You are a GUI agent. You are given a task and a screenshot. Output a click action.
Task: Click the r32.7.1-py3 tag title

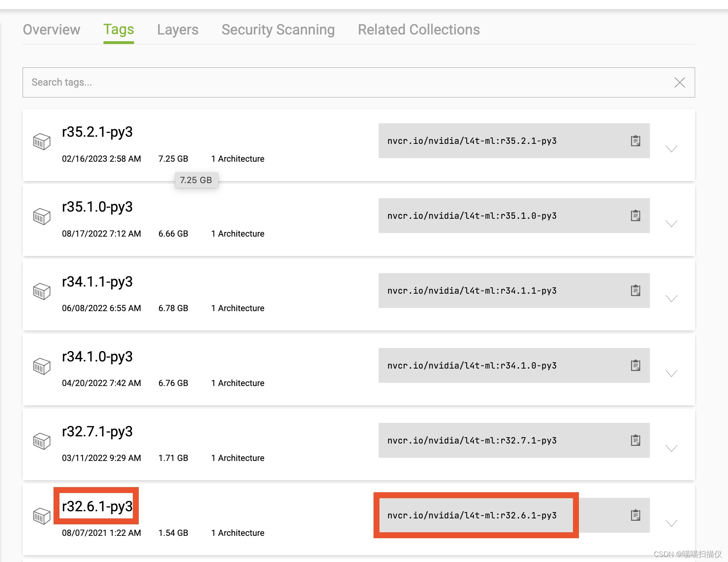tap(97, 432)
